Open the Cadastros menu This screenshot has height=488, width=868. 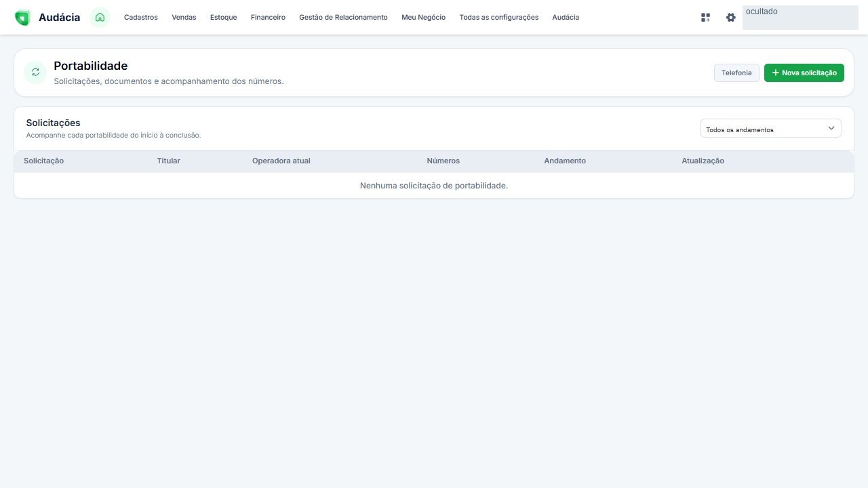pyautogui.click(x=140, y=18)
